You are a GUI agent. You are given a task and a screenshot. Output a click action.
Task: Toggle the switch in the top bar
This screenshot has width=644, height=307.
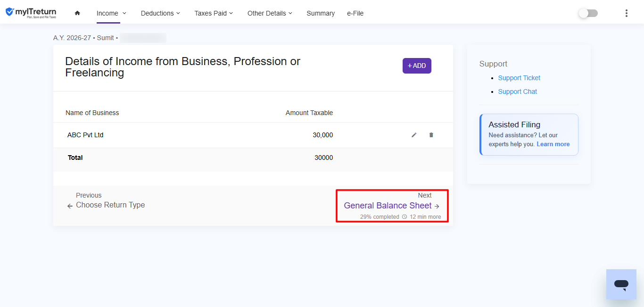tap(588, 13)
